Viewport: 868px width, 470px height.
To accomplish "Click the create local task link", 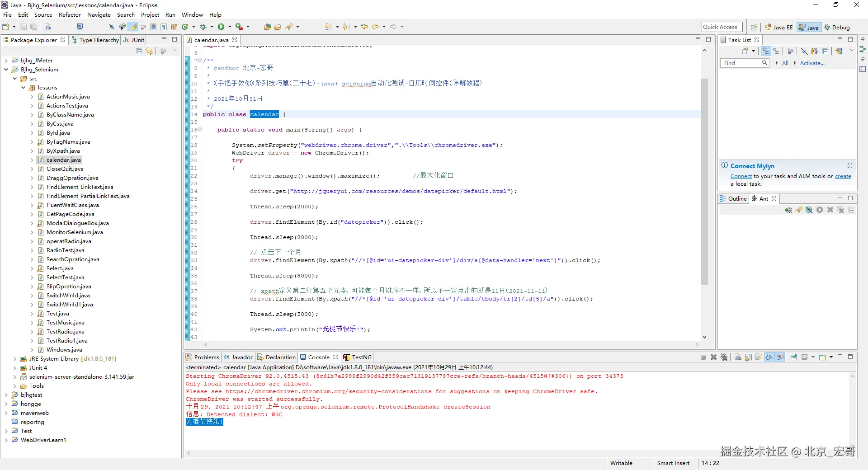I will click(843, 177).
